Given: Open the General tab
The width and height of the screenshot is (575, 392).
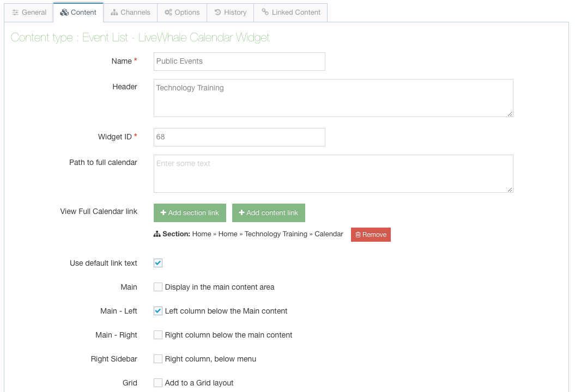Looking at the screenshot, I should tap(29, 13).
